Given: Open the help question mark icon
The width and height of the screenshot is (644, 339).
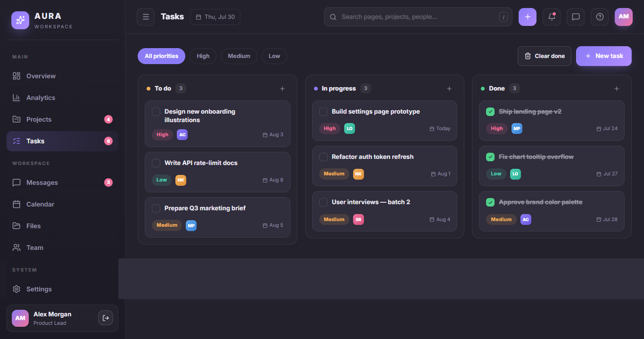Looking at the screenshot, I should (x=600, y=17).
